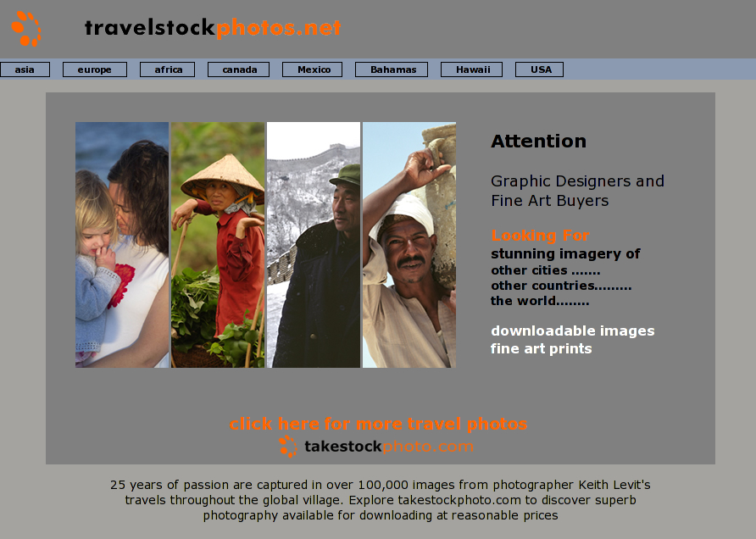This screenshot has width=756, height=539.
Task: View the man carrying pottery jug photo
Action: pyautogui.click(x=409, y=245)
